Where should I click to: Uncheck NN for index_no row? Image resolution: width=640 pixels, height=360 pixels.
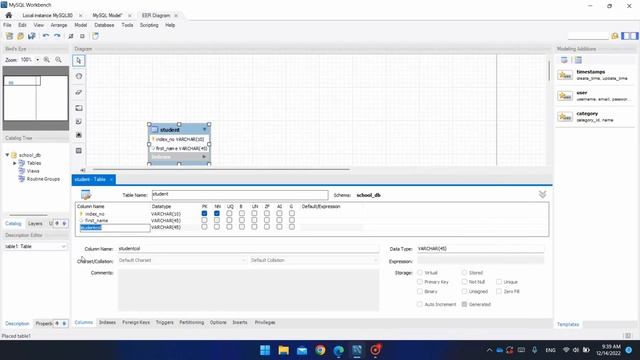[217, 213]
